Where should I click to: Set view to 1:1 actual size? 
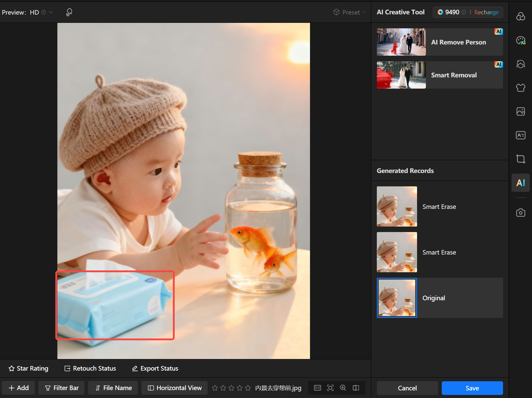coord(317,388)
